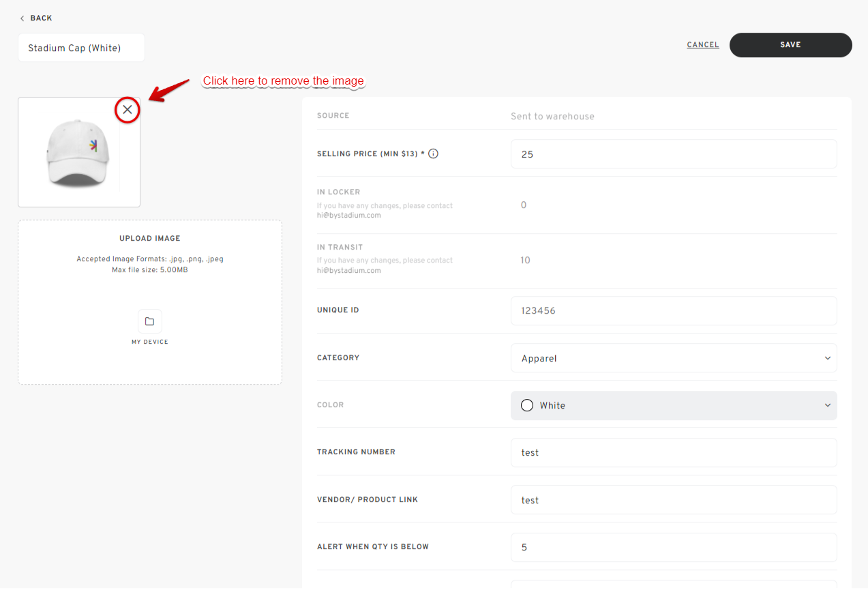868x590 pixels.
Task: Click the Selling Price field showing 25
Action: pyautogui.click(x=674, y=153)
